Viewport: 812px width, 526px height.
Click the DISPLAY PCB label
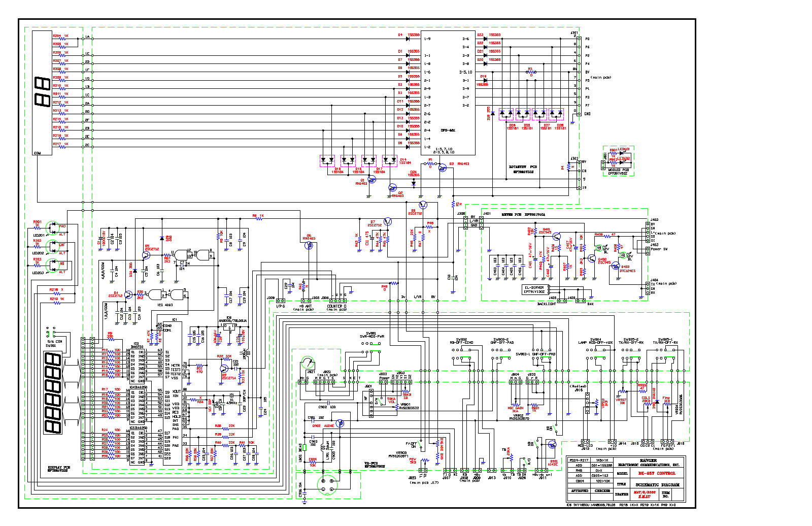[x=59, y=468]
